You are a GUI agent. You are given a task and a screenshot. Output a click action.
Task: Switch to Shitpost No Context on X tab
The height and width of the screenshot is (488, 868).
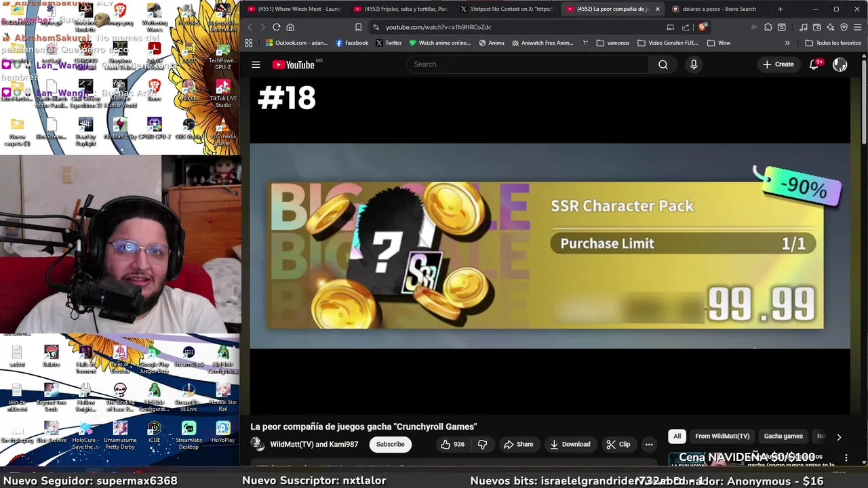pyautogui.click(x=507, y=9)
